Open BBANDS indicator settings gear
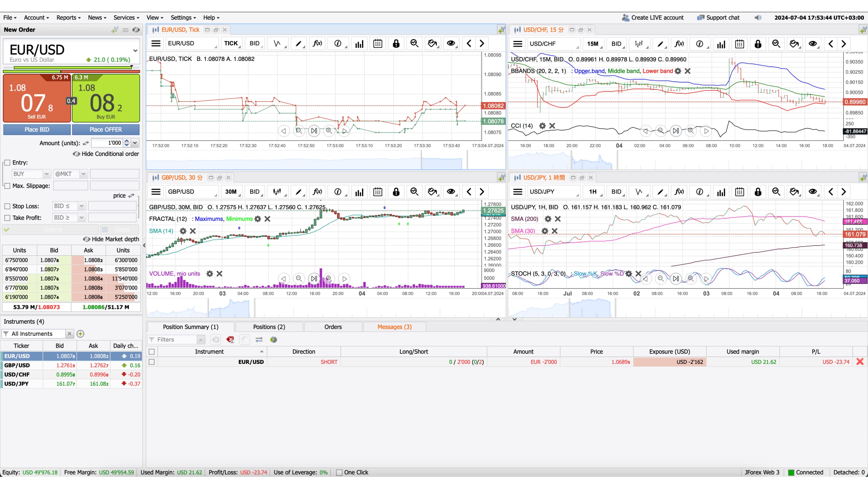 coord(678,71)
